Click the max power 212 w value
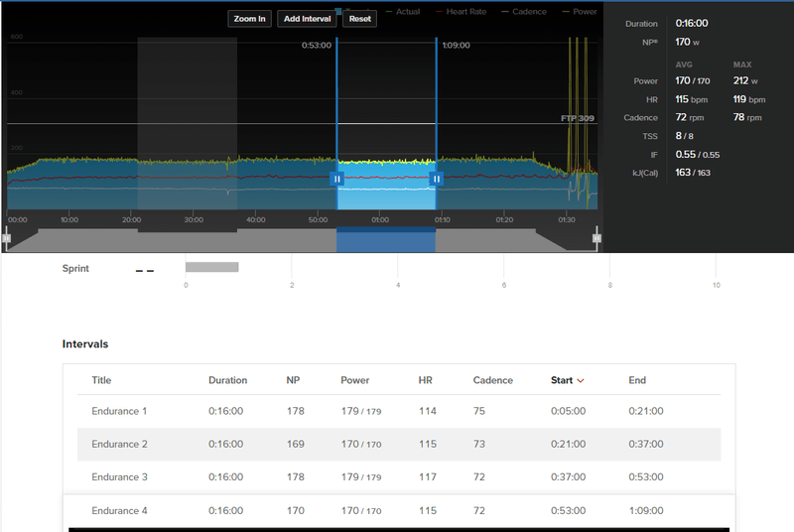The image size is (794, 532). click(x=745, y=80)
